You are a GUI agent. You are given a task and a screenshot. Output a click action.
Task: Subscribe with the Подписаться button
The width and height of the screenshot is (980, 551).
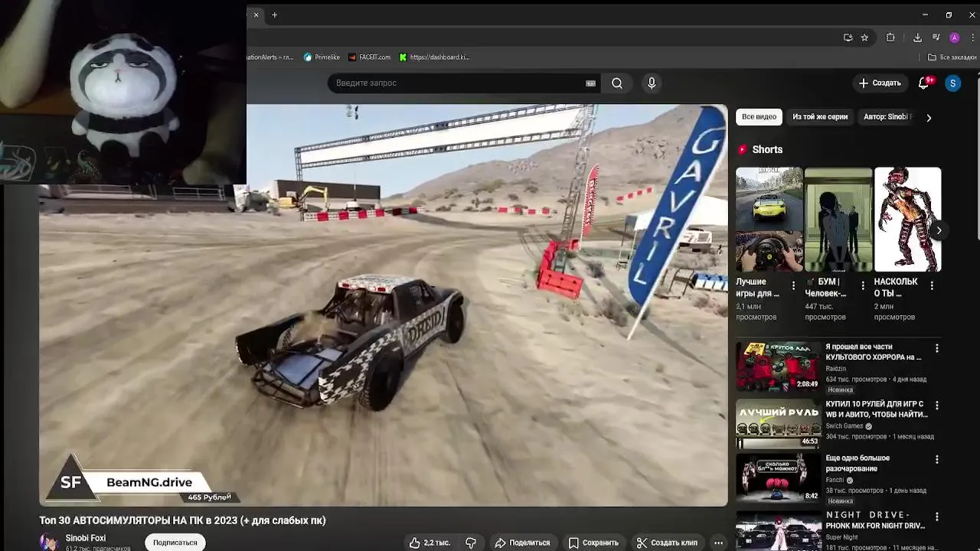(175, 543)
